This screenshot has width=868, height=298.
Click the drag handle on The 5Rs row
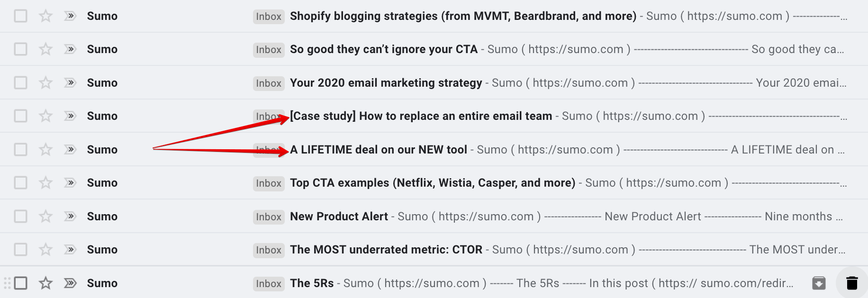pyautogui.click(x=7, y=283)
